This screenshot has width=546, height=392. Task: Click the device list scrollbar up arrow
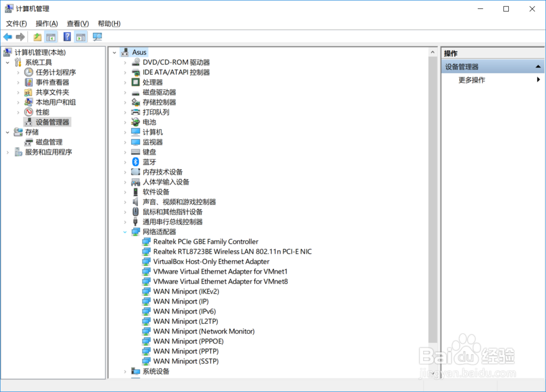point(432,52)
